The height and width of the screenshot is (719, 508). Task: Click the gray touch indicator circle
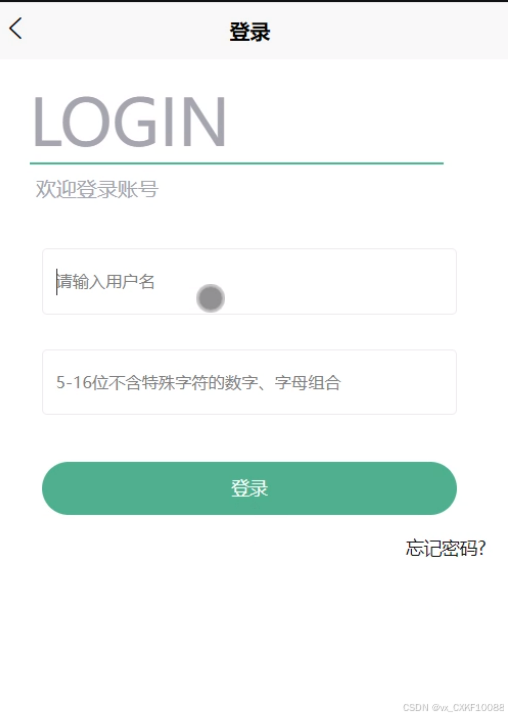coord(210,298)
